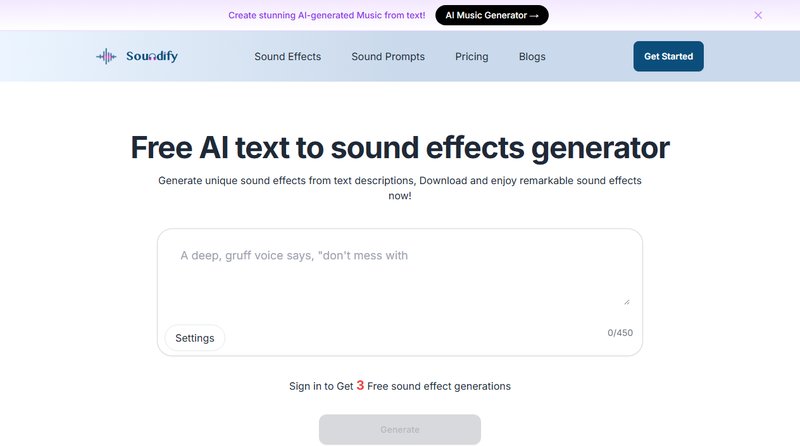Go to Sound Prompts page
This screenshot has height=446, width=800.
click(x=388, y=57)
